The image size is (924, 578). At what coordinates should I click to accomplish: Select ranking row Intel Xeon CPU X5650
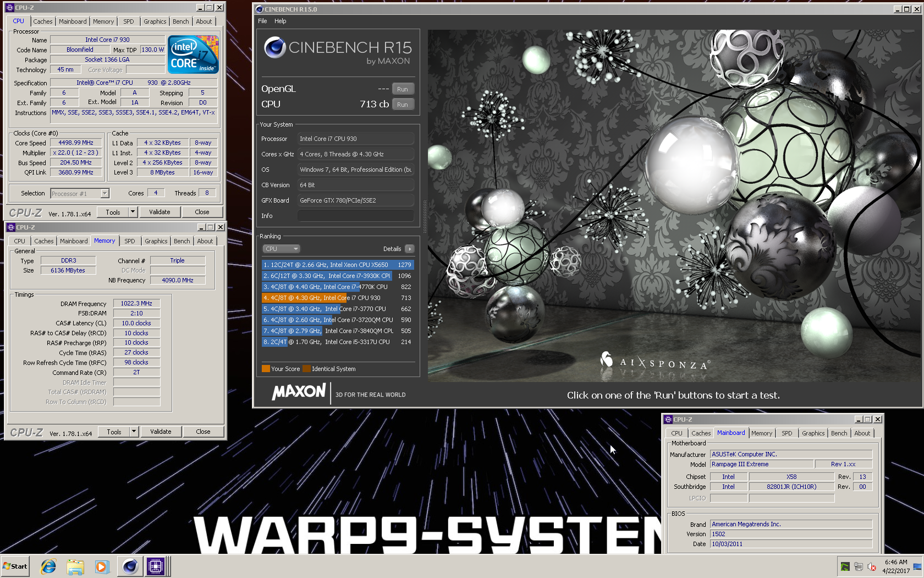pyautogui.click(x=338, y=265)
